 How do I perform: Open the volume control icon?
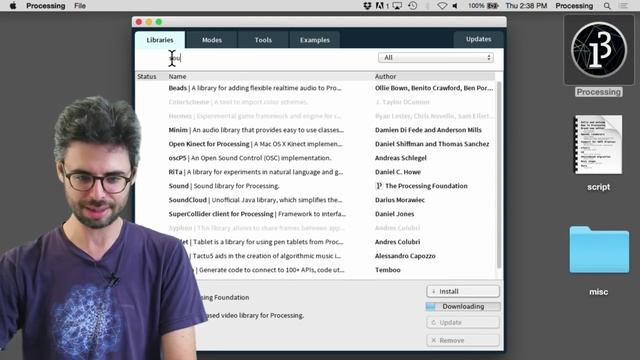[455, 6]
